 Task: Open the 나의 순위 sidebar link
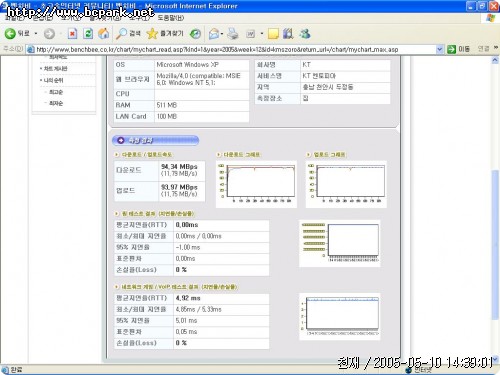(53, 80)
